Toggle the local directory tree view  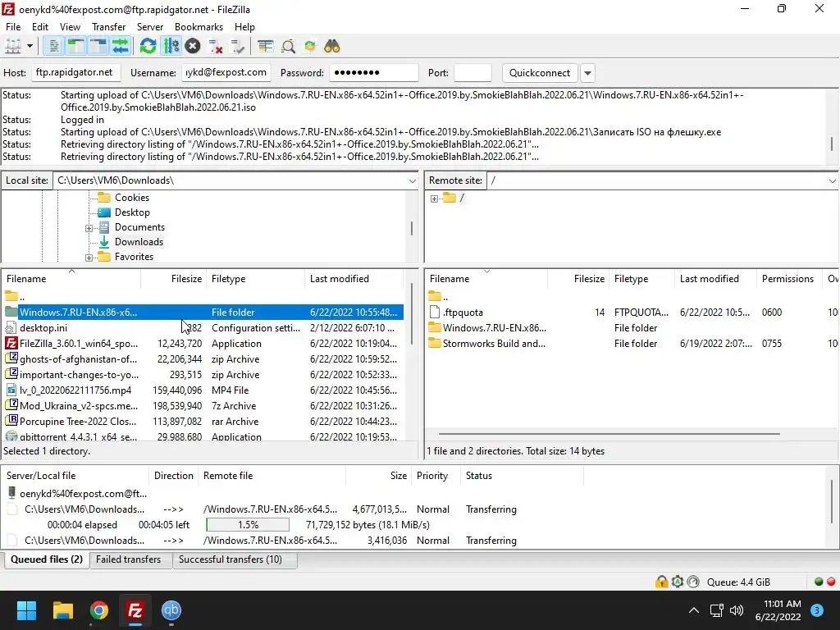(x=76, y=47)
